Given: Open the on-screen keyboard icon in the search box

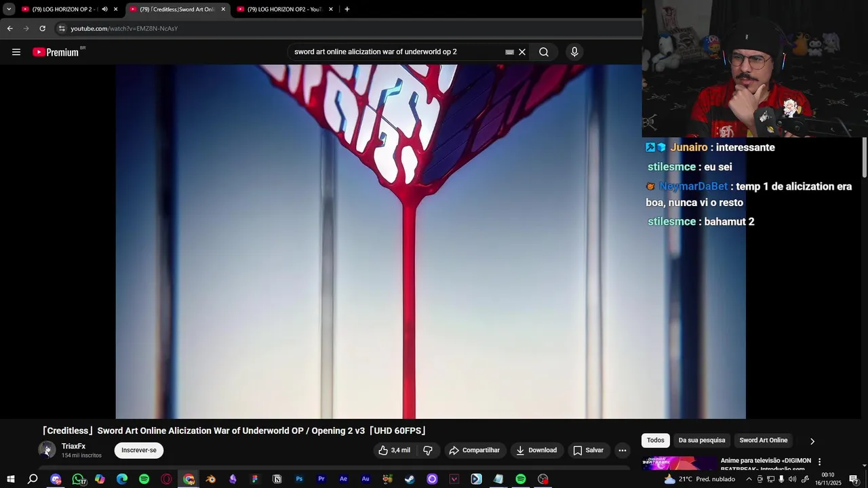Looking at the screenshot, I should 509,52.
